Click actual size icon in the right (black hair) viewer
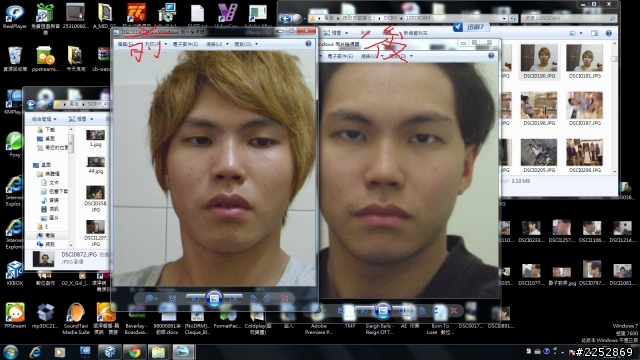640x360 pixels. pyautogui.click(x=341, y=311)
